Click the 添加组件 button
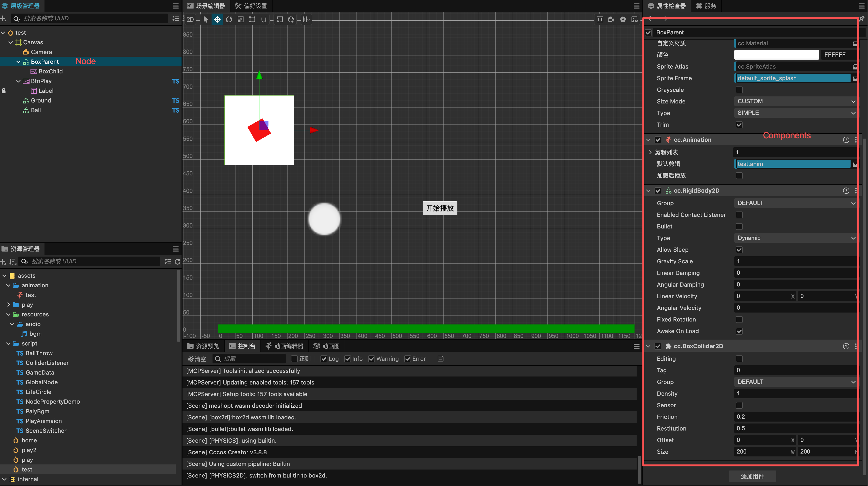 pos(752,476)
